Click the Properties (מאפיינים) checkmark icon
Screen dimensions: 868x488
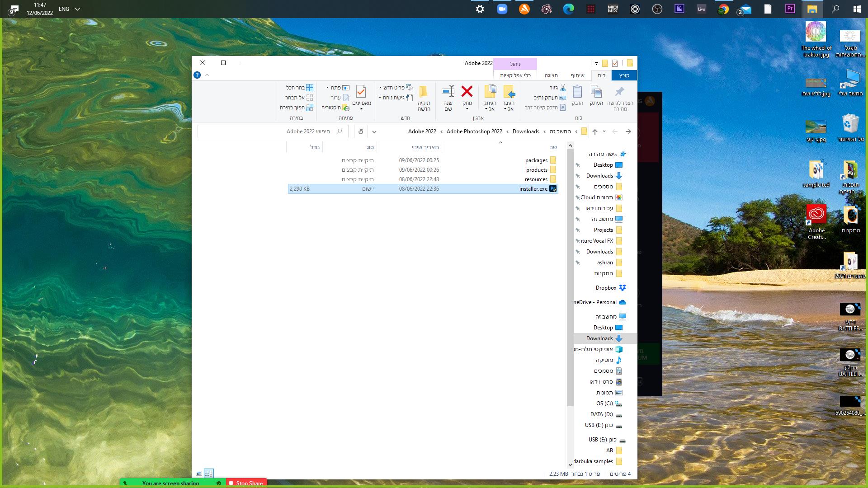(361, 92)
